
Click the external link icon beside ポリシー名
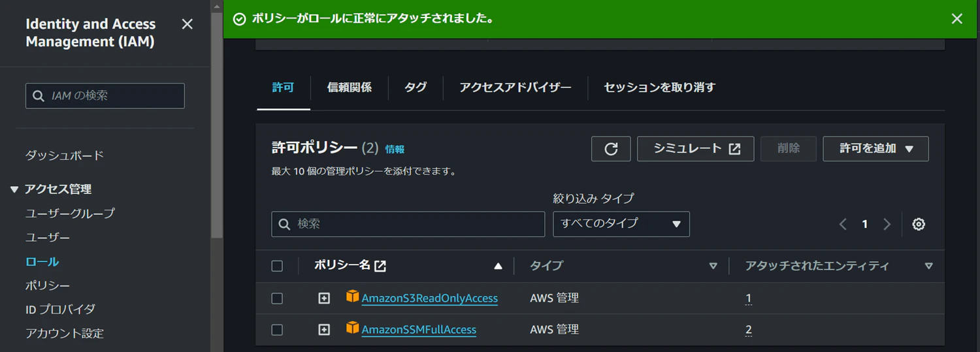coord(380,266)
